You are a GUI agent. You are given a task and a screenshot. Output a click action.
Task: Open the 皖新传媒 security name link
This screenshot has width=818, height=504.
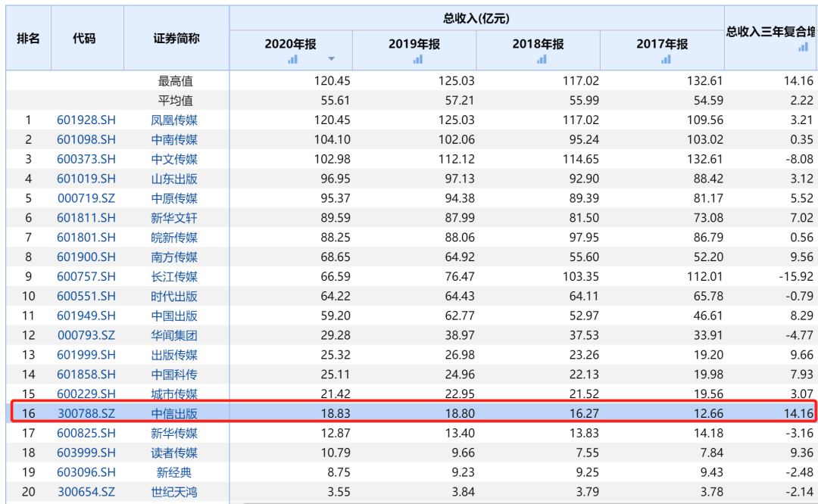pos(174,237)
